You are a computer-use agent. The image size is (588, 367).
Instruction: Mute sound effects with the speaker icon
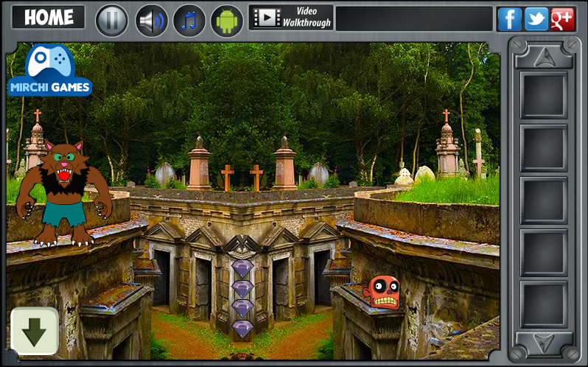tap(151, 20)
